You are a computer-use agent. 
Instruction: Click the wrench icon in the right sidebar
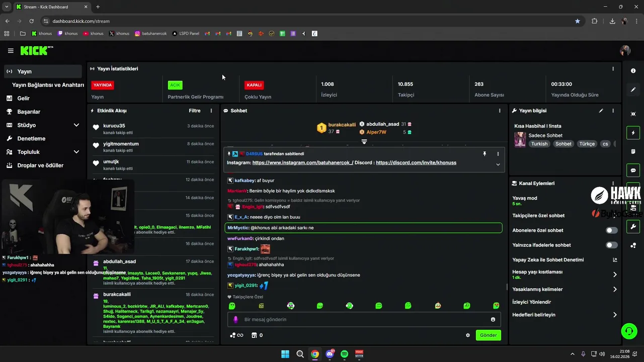pyautogui.click(x=633, y=227)
